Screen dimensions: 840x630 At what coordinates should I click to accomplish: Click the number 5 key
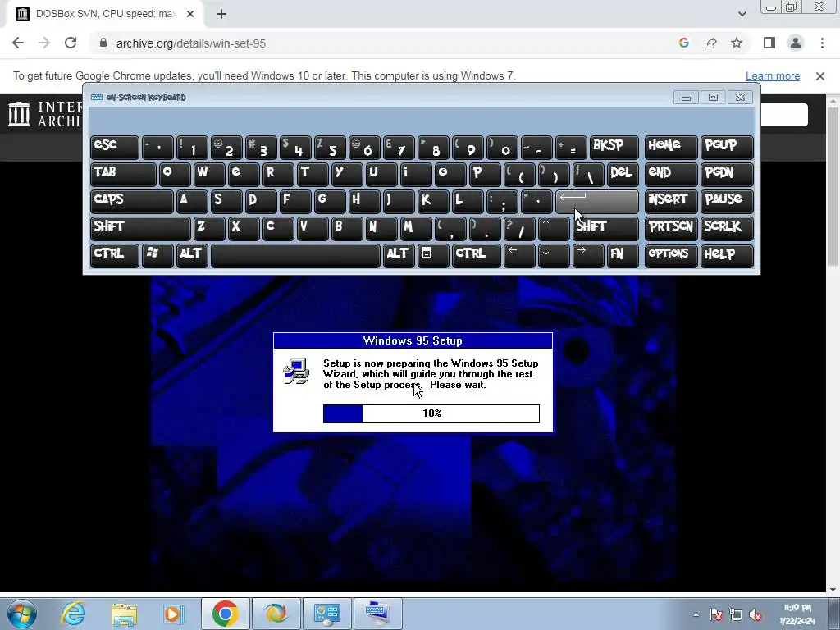click(x=330, y=147)
